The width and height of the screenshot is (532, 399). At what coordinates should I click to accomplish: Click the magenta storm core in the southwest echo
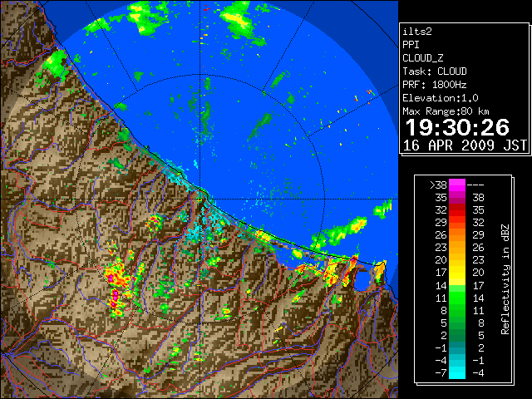click(x=116, y=298)
